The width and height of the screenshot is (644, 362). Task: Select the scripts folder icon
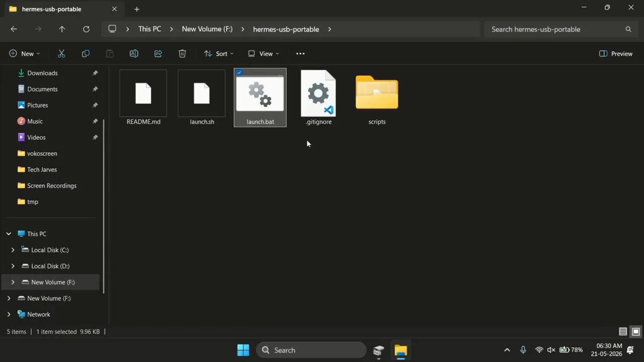pyautogui.click(x=377, y=92)
